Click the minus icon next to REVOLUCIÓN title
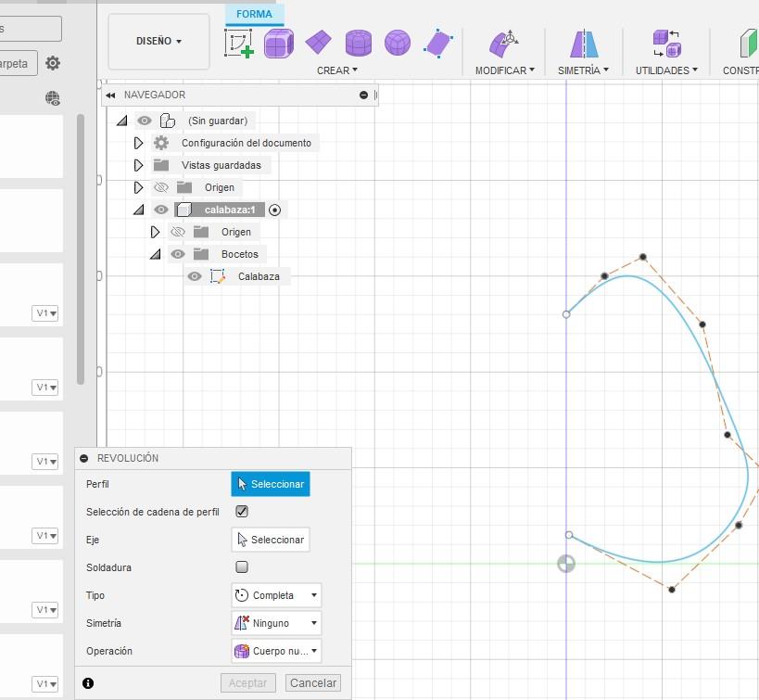Image resolution: width=759 pixels, height=700 pixels. [83, 458]
